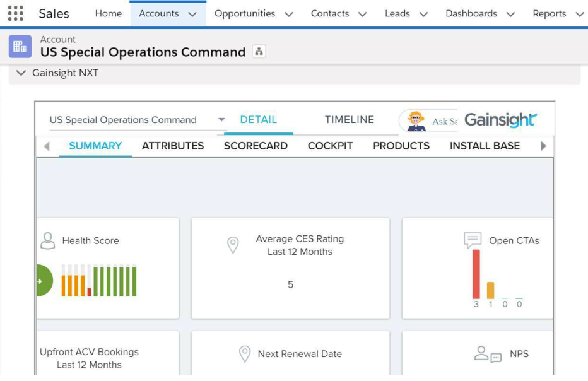Expand the Opportunities menu chevron
Image resolution: width=588 pixels, height=381 pixels.
[289, 14]
